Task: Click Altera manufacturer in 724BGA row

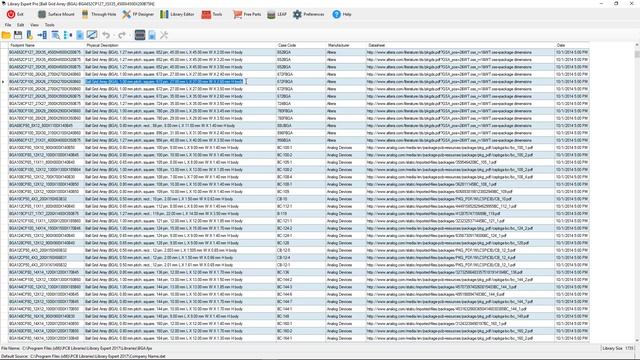Action: point(346,104)
